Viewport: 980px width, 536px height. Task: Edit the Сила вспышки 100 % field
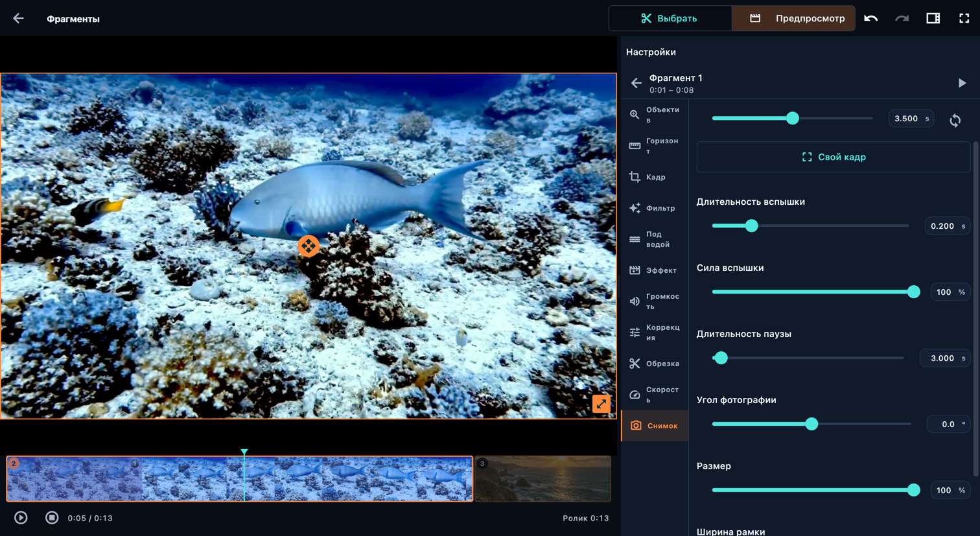pyautogui.click(x=950, y=292)
